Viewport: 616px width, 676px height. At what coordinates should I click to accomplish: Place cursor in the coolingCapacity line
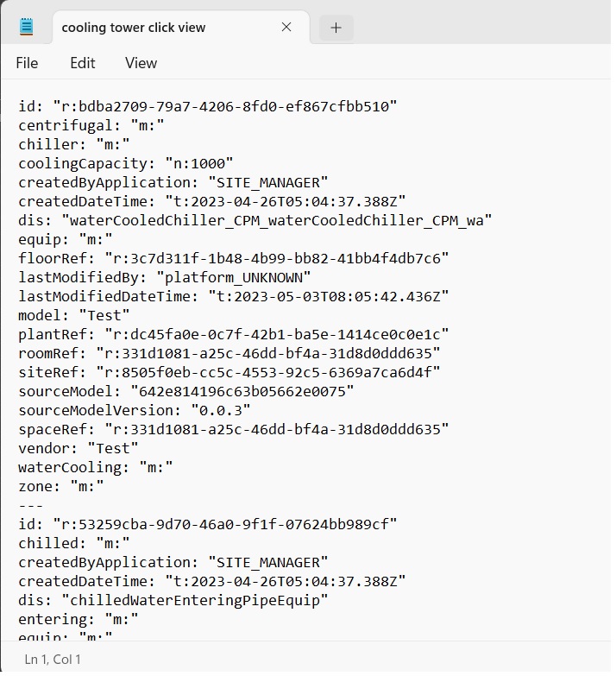click(x=126, y=164)
